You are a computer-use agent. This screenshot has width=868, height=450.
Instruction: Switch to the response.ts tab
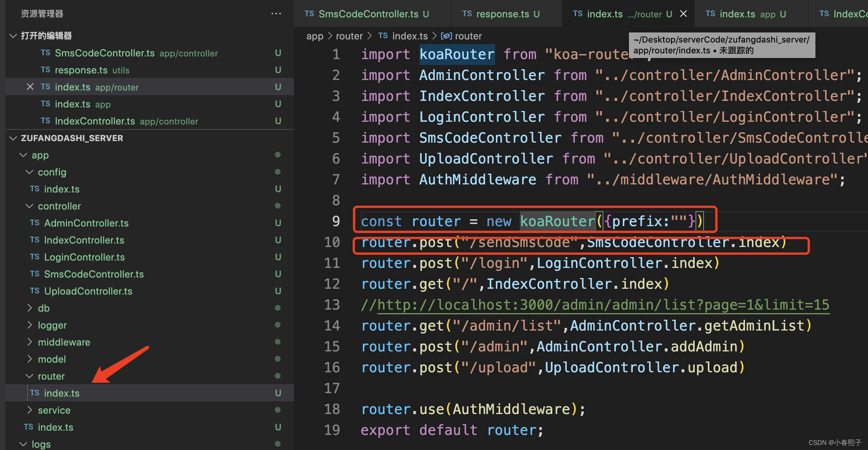click(502, 14)
